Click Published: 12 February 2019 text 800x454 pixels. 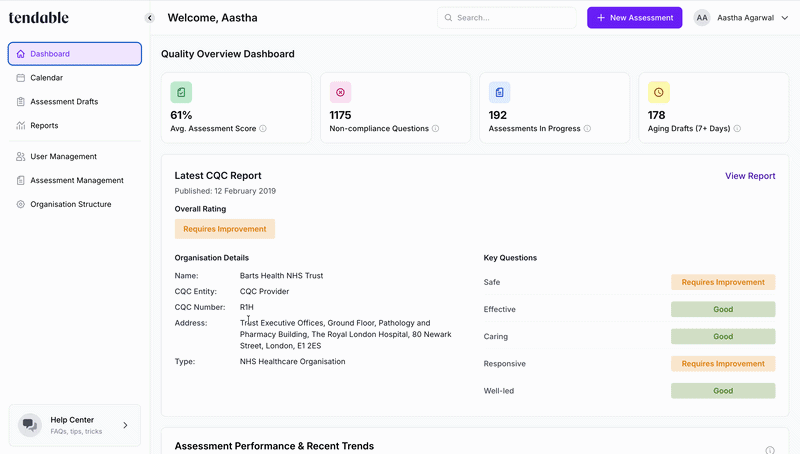pyautogui.click(x=225, y=191)
